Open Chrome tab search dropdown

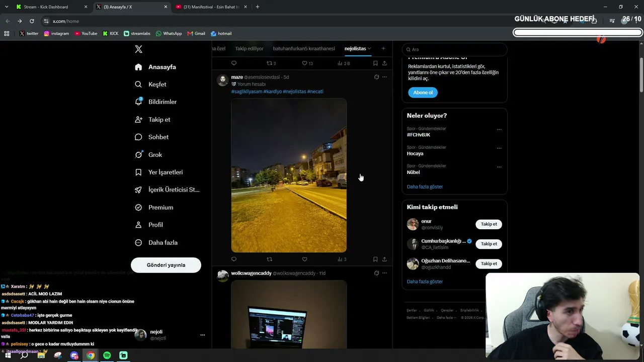point(7,7)
